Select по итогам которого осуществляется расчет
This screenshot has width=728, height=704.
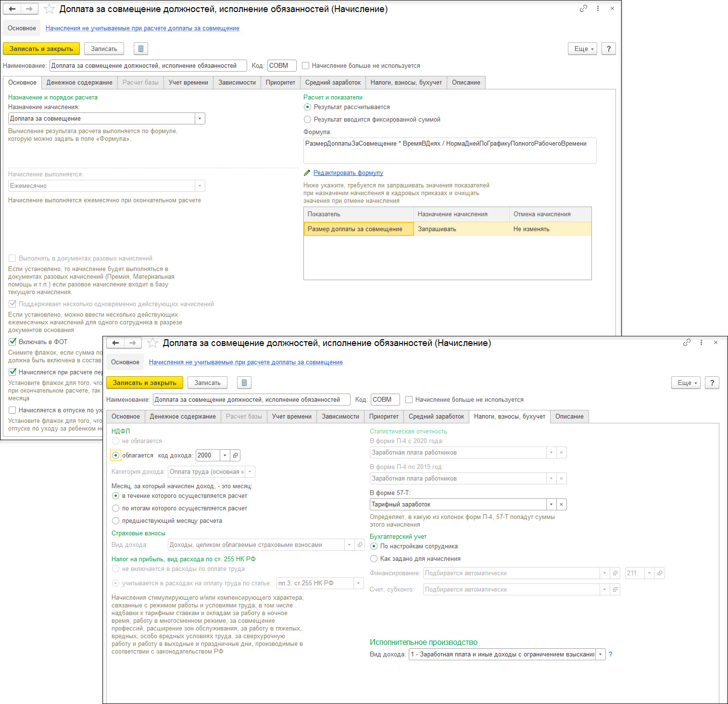[x=115, y=508]
